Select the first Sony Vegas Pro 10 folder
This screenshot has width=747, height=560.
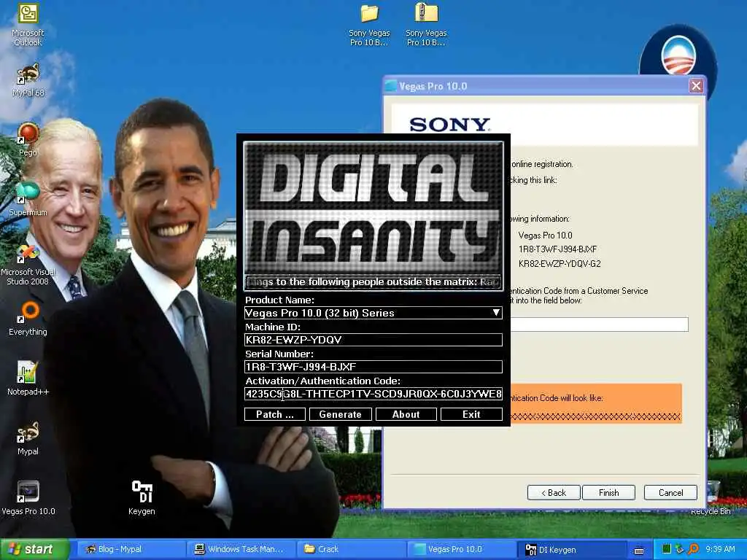(x=369, y=24)
